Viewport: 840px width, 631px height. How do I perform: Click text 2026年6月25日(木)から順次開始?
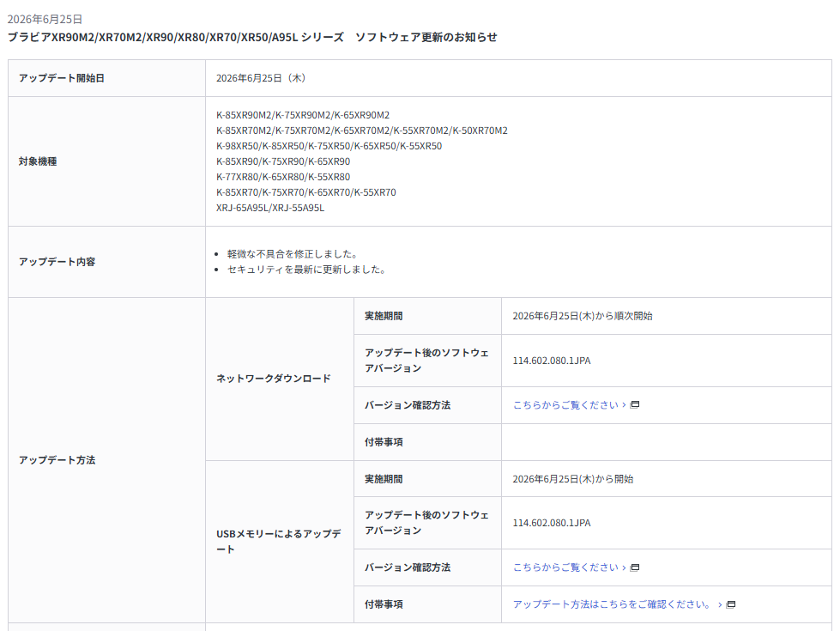[x=583, y=316]
